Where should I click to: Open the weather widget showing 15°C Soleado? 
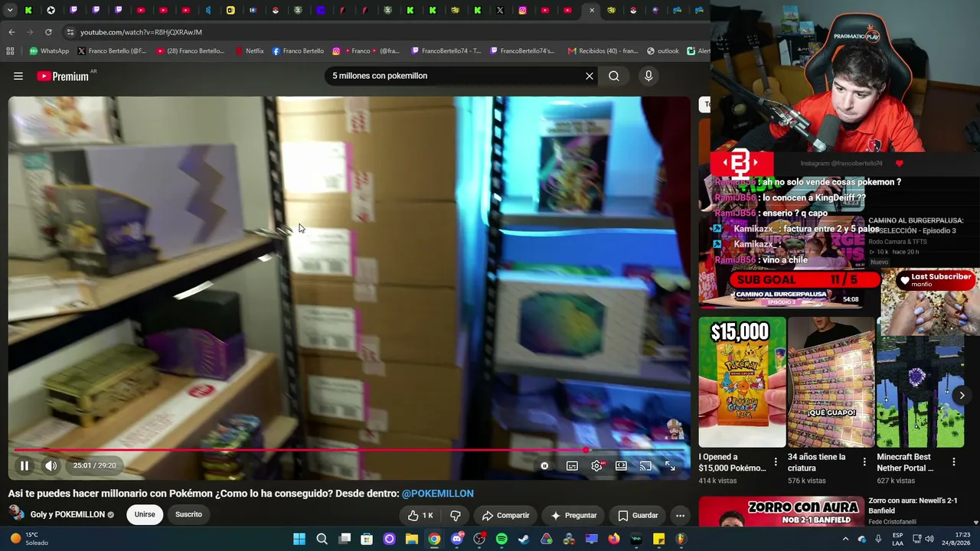tap(28, 539)
